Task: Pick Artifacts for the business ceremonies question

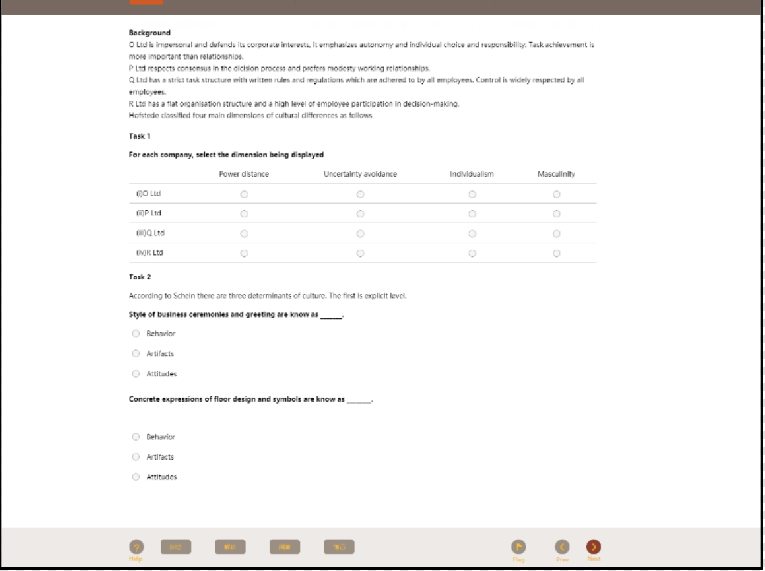Action: 136,353
